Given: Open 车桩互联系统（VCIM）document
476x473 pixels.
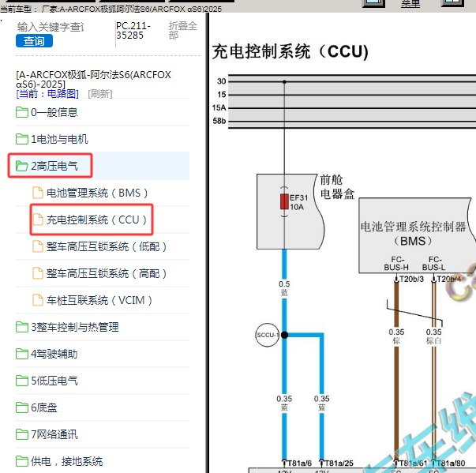Looking at the screenshot, I should tap(99, 300).
